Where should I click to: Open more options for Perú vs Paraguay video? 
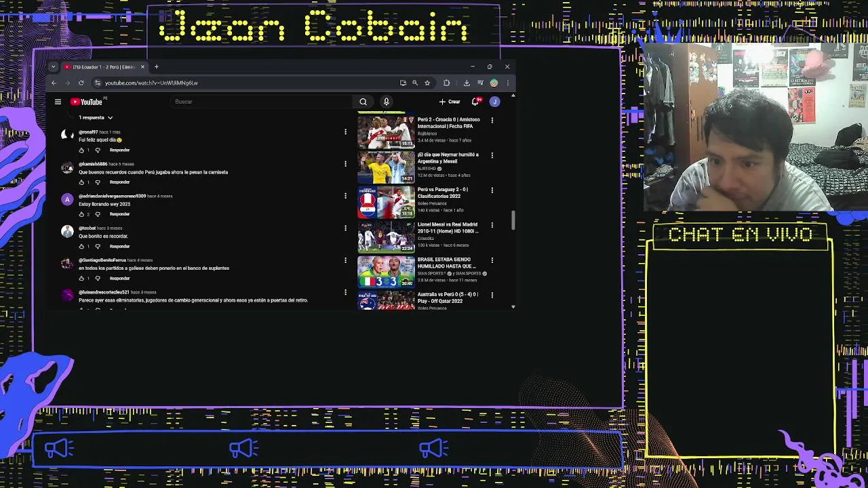(492, 190)
